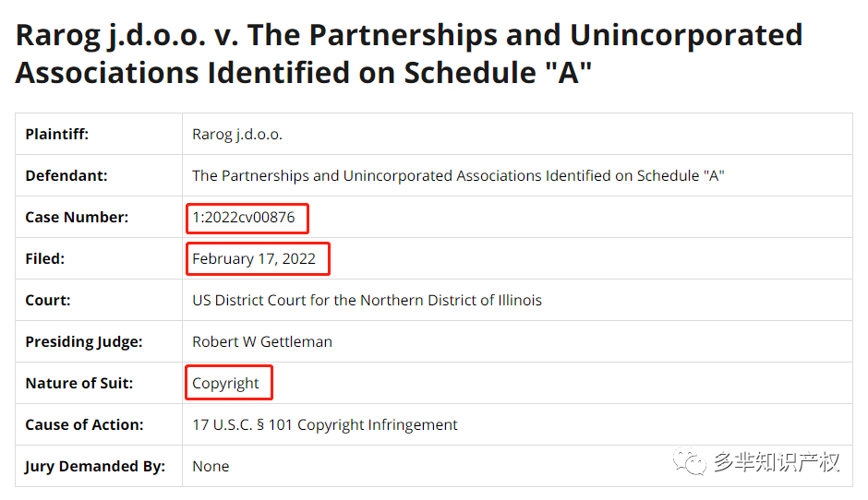This screenshot has height=500, width=868.
Task: Click the Plaintiff: row label
Action: coord(57,135)
